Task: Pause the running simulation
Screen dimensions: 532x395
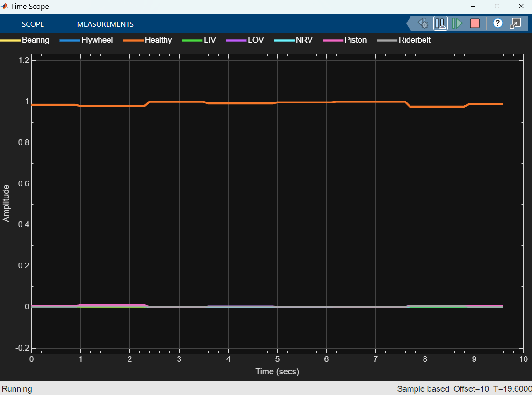Action: [x=440, y=23]
